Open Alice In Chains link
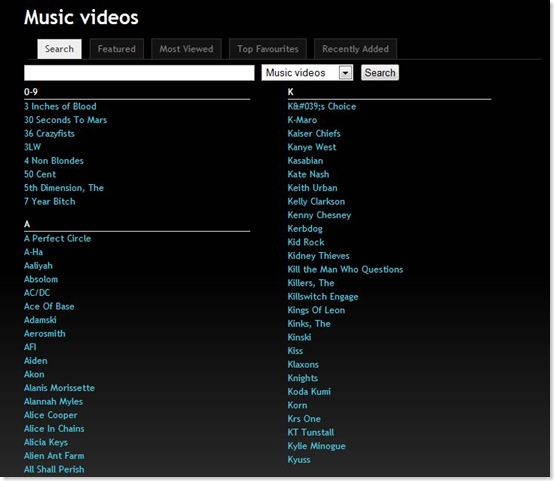Image resolution: width=554 pixels, height=481 pixels. point(54,429)
